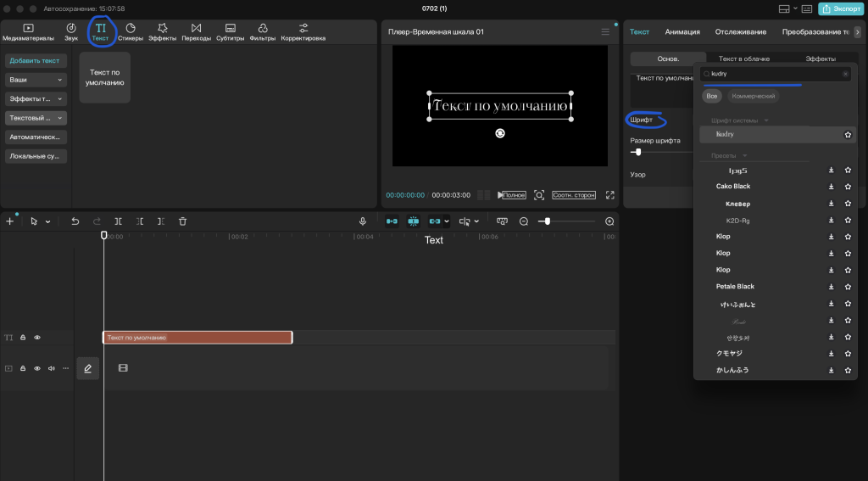This screenshot has height=481, width=868.
Task: Switch to the Анимация tab
Action: pyautogui.click(x=682, y=32)
